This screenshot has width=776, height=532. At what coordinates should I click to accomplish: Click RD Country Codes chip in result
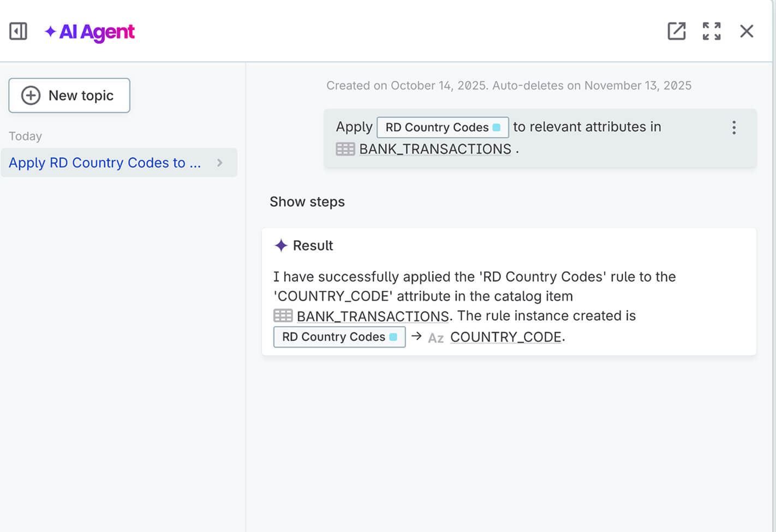333,337
